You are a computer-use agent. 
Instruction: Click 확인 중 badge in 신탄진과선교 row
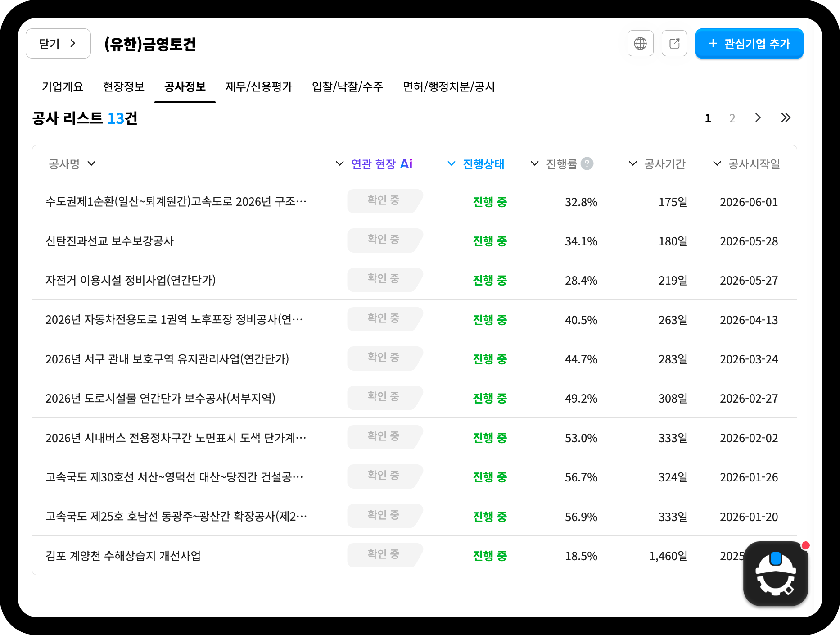point(385,240)
